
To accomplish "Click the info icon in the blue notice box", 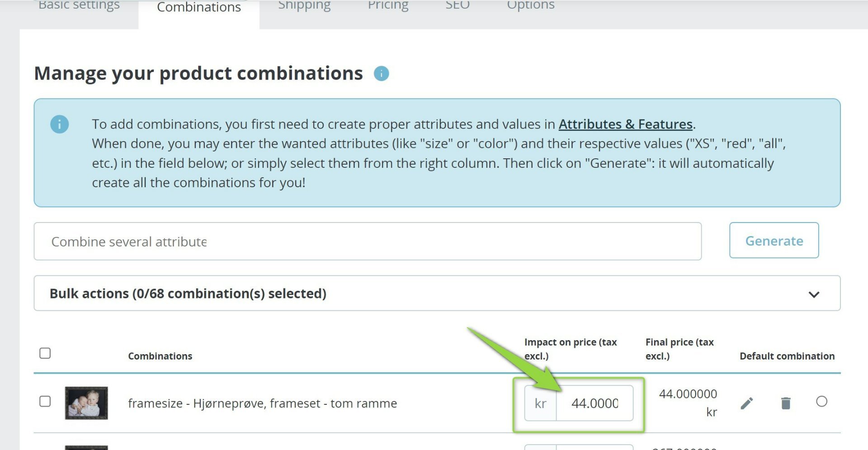I will (x=59, y=124).
